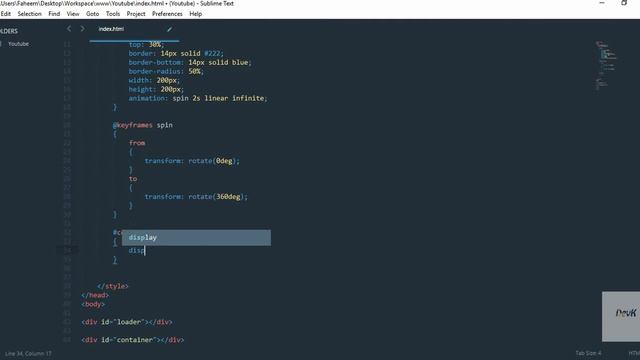The width and height of the screenshot is (640, 360).
Task: Click the 'transform: rotate(360deg);' line
Action: pyautogui.click(x=196, y=197)
